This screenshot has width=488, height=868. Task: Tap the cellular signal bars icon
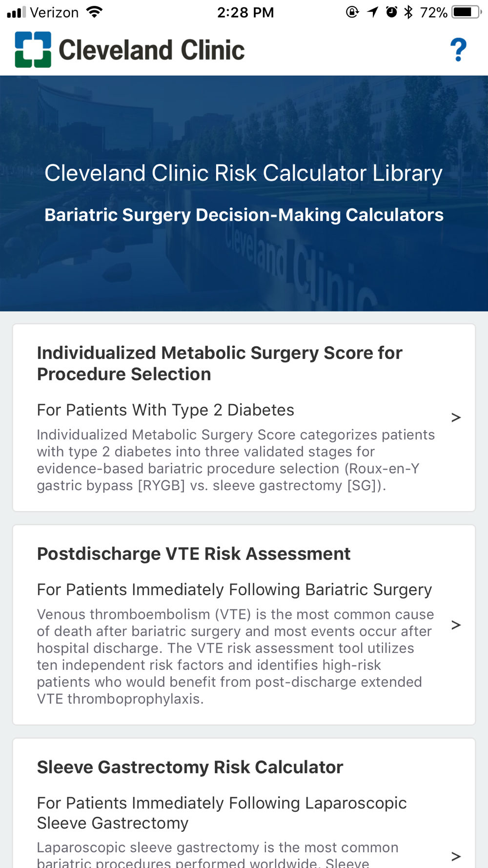[16, 12]
